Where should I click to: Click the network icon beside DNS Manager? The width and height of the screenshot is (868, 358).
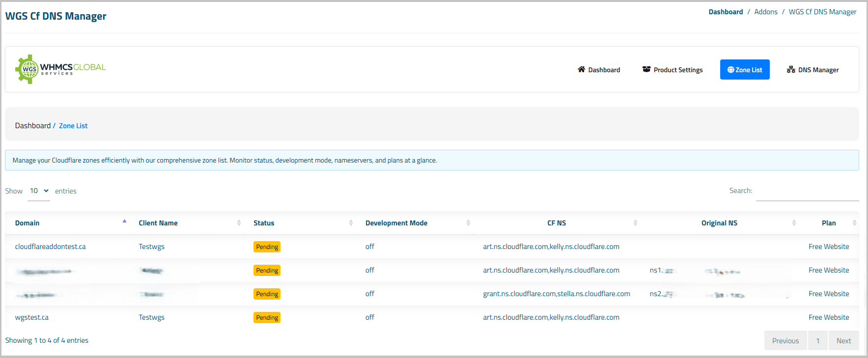coord(790,70)
